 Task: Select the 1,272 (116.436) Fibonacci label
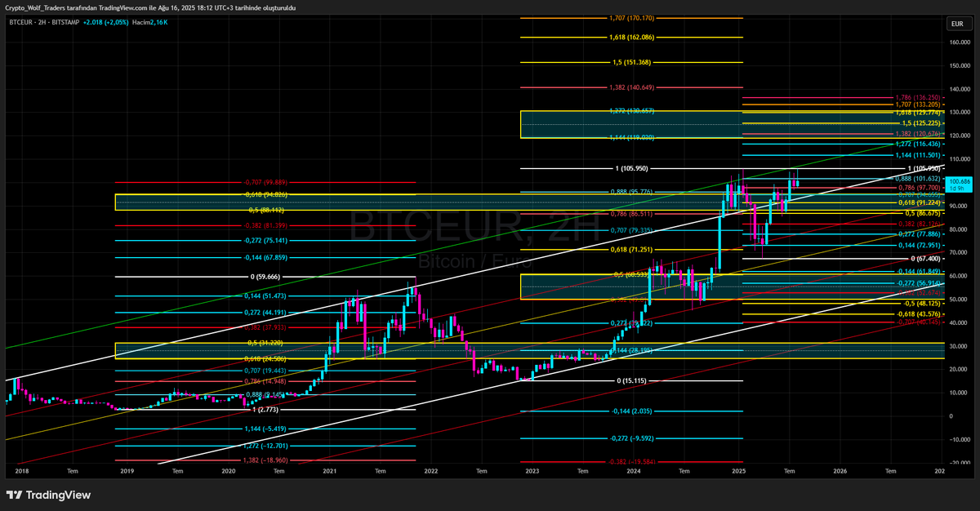point(920,144)
